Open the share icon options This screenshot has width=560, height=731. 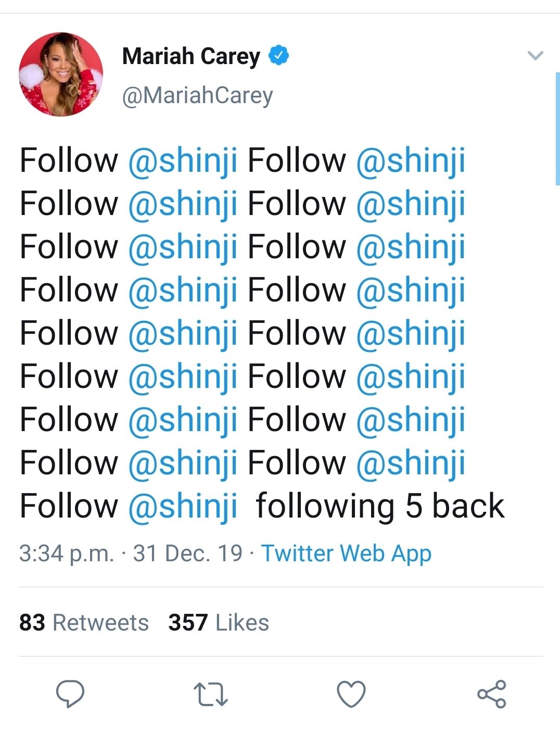492,694
